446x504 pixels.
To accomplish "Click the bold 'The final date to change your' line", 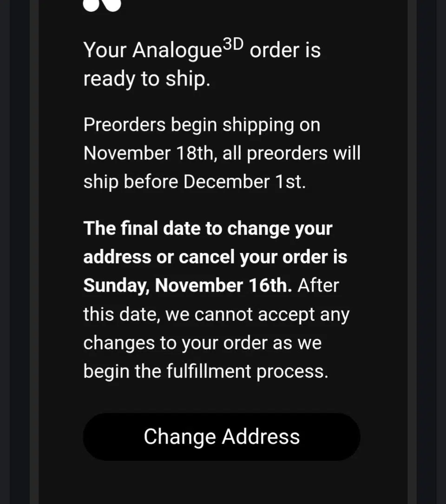I will [x=208, y=228].
